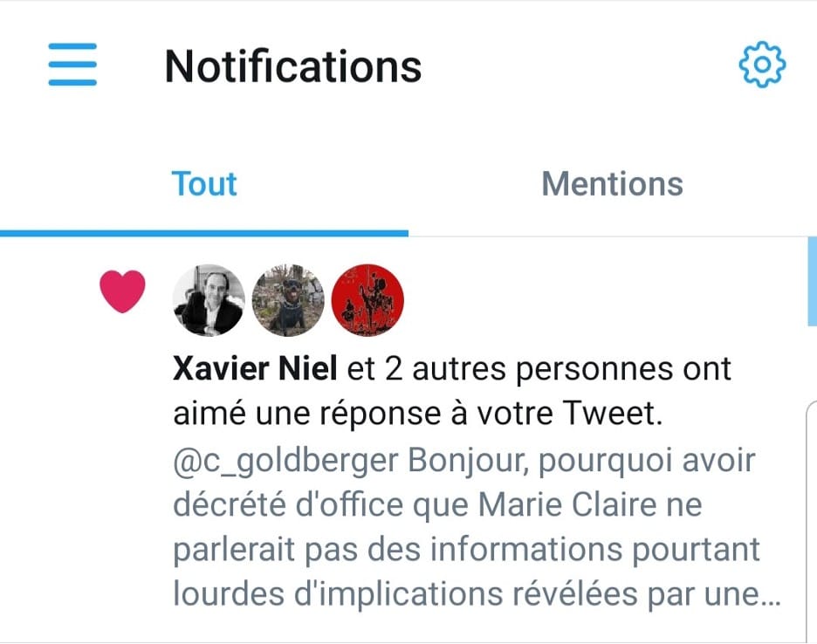Viewport: 817px width, 644px height.
Task: Open the tweet preview mentioning Marie Claire
Action: (436, 505)
